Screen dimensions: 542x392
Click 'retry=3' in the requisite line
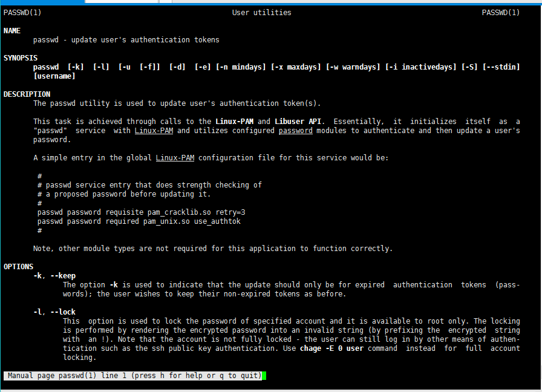click(230, 212)
